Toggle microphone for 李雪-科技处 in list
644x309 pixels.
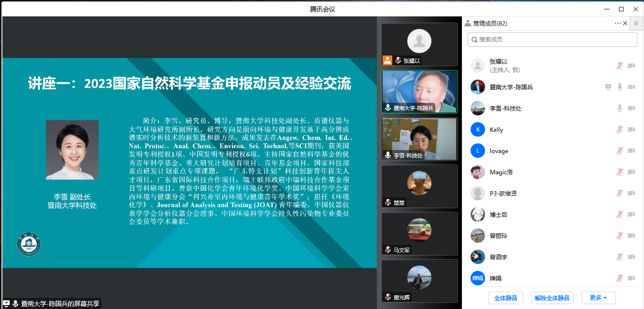click(x=619, y=108)
